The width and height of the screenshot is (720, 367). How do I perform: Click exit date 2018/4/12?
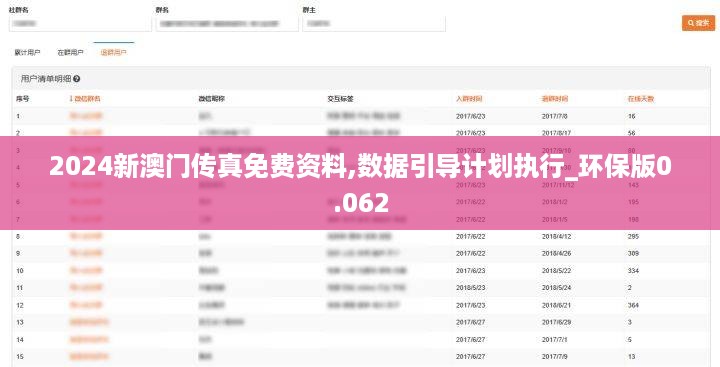[556, 237]
